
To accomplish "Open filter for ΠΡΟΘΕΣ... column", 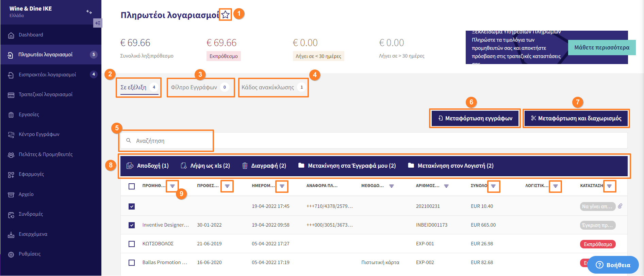I will (227, 186).
